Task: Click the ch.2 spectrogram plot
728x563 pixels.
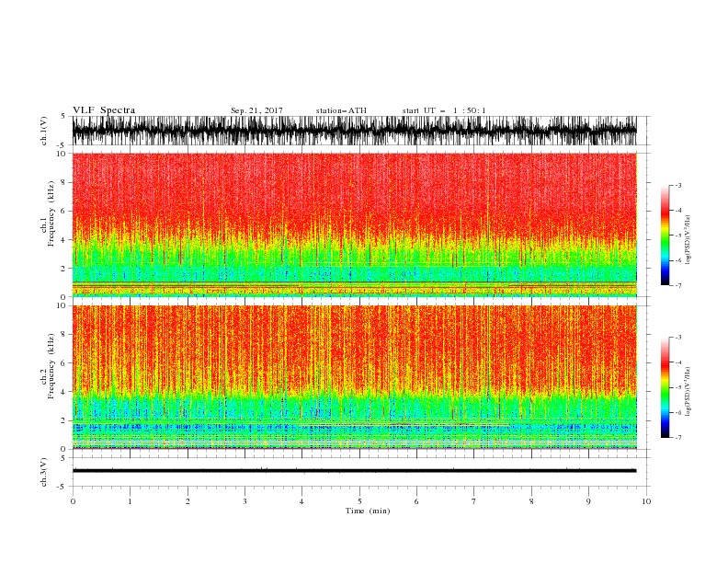Action: (x=355, y=377)
